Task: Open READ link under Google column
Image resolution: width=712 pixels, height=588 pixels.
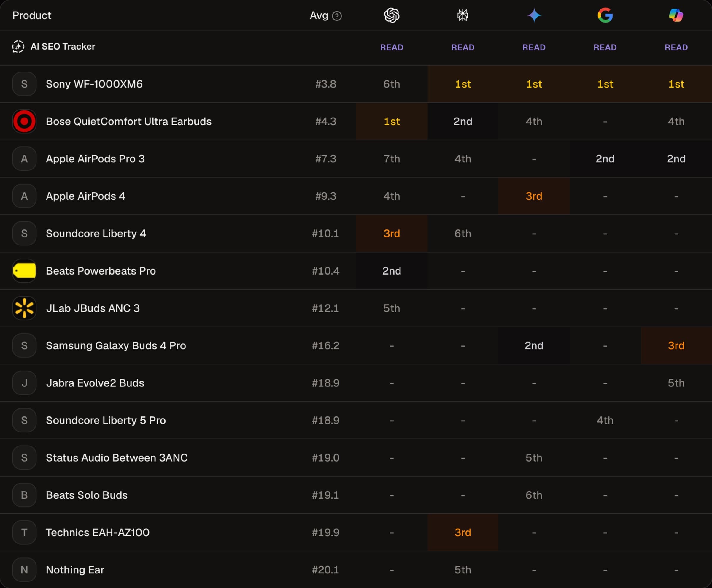Action: click(x=605, y=47)
